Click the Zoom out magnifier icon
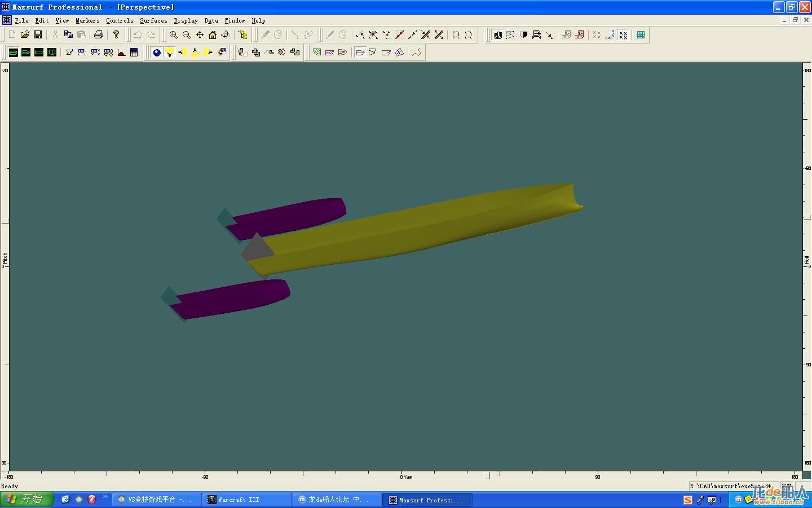Viewport: 812px width, 508px height. tap(186, 34)
